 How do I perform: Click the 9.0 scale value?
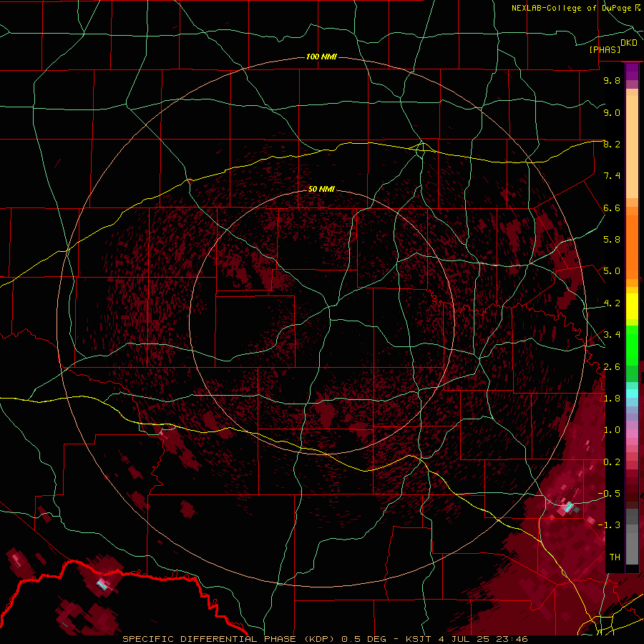coord(612,112)
